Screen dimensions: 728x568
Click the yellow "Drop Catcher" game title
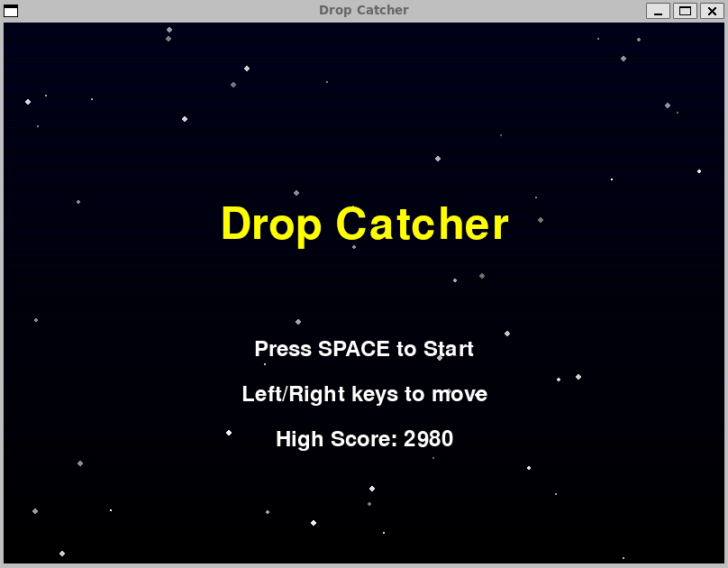pos(365,225)
